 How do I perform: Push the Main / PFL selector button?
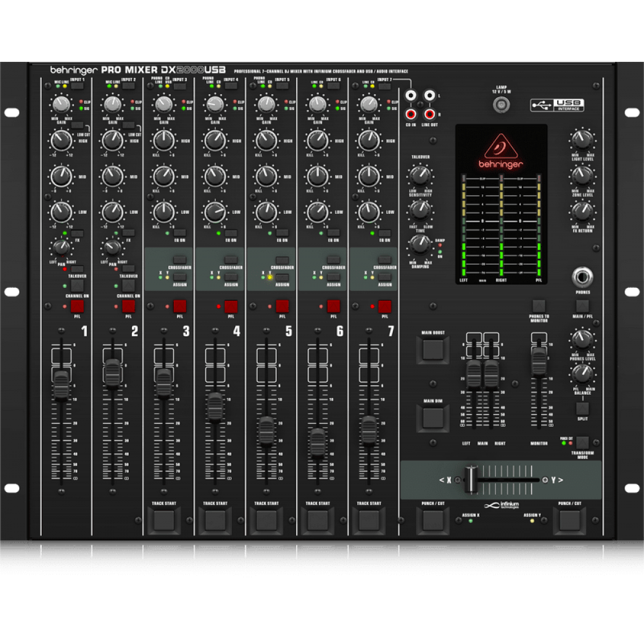coord(582,306)
